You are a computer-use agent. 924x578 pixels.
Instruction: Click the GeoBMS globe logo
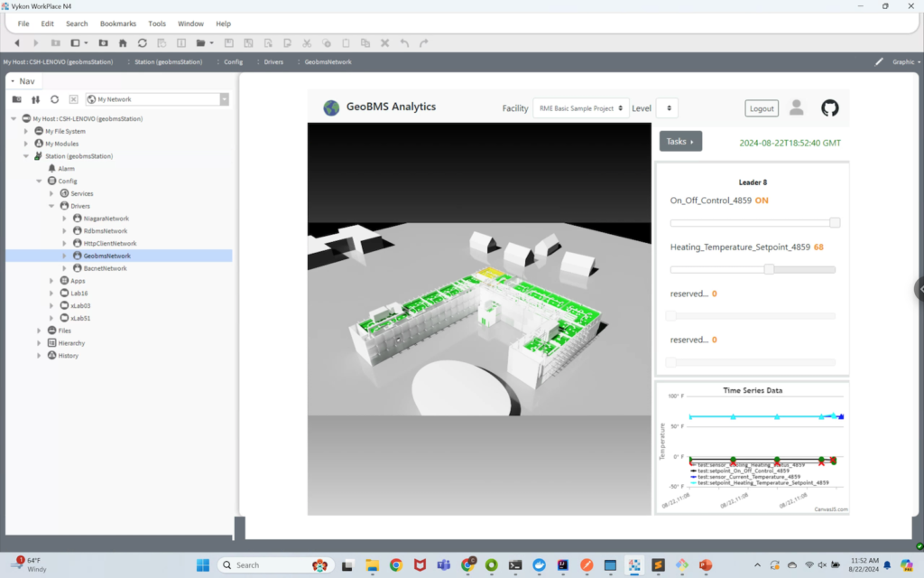(331, 108)
